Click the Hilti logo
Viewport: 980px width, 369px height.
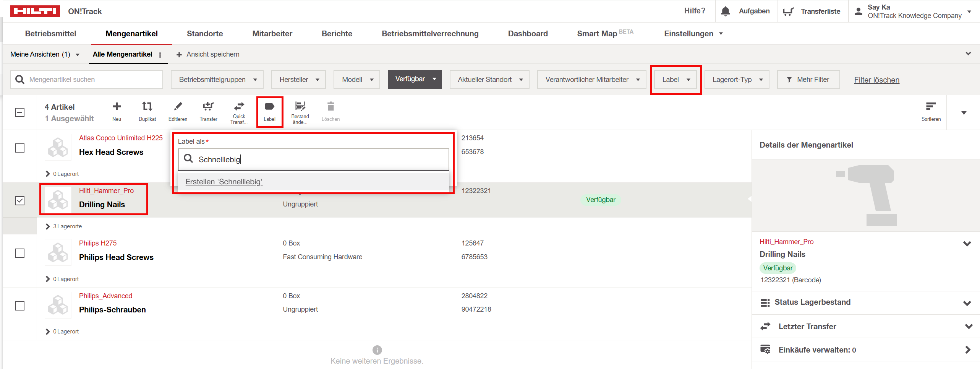(35, 11)
